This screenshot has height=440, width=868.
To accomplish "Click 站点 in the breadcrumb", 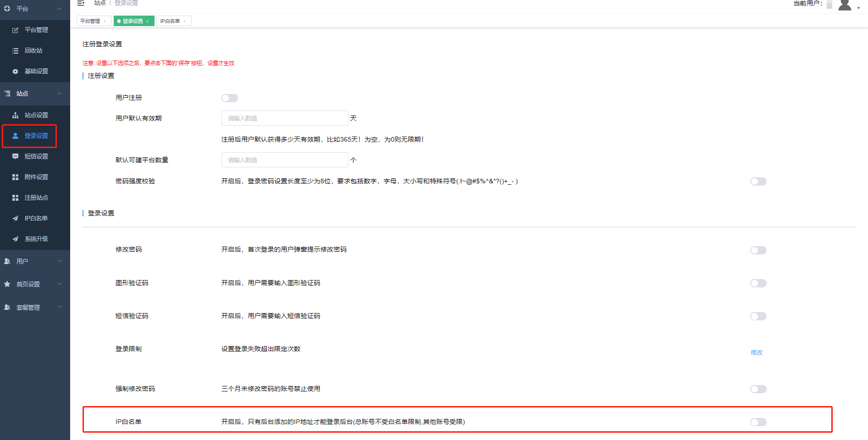I will point(100,3).
